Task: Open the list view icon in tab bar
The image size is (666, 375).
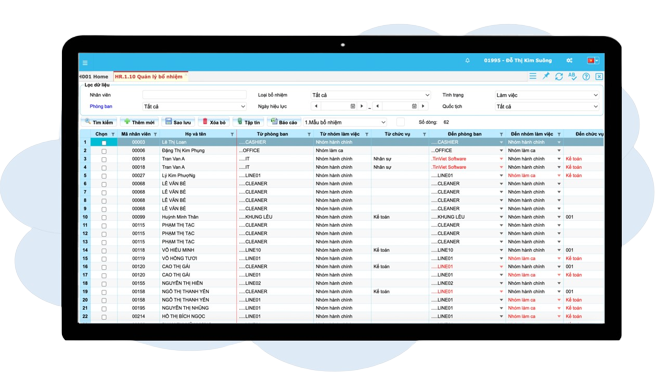Action: tap(533, 76)
